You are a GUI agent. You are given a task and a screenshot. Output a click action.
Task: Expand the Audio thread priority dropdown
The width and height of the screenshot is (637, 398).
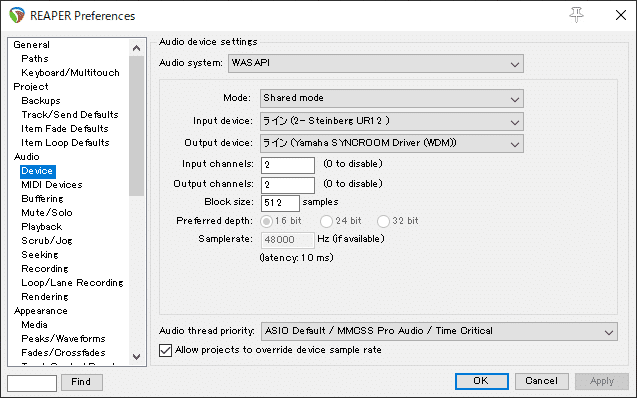(439, 331)
